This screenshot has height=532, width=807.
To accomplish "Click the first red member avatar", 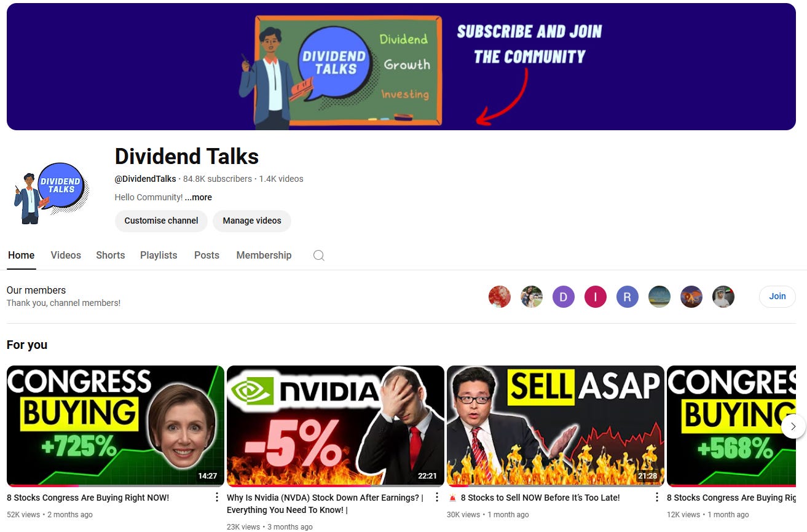I will (499, 297).
